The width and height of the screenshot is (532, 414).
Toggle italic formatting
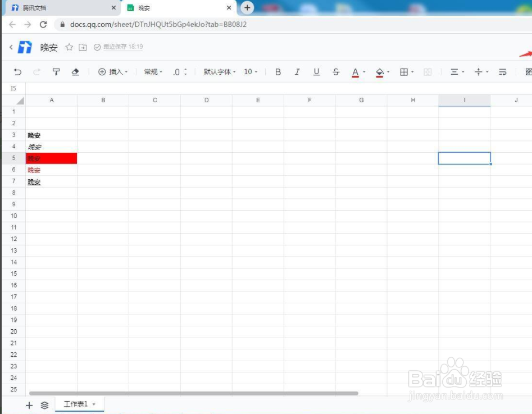click(x=297, y=72)
